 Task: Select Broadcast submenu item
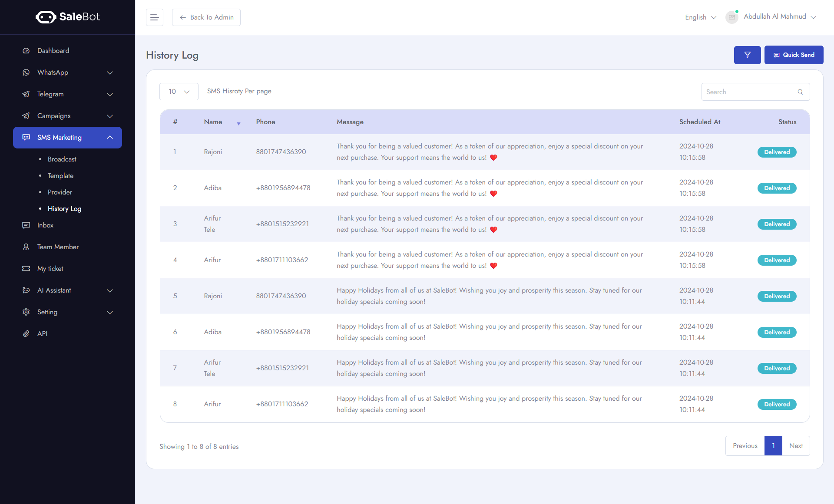coord(62,159)
